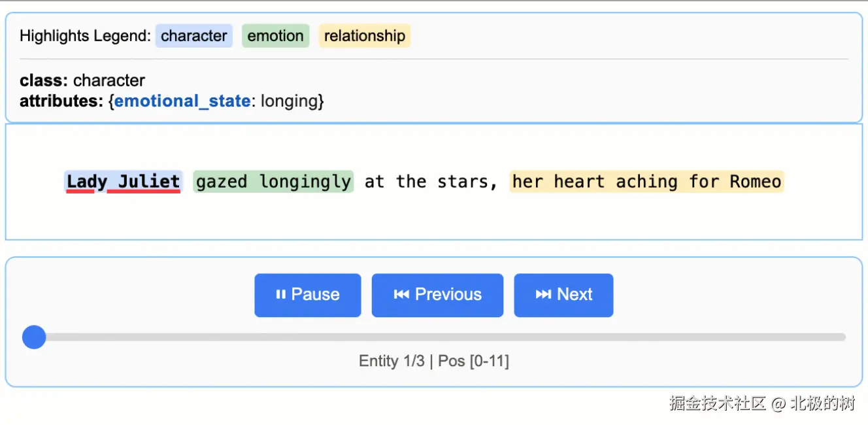
Task: Click the blue slider thumb
Action: pyautogui.click(x=34, y=337)
